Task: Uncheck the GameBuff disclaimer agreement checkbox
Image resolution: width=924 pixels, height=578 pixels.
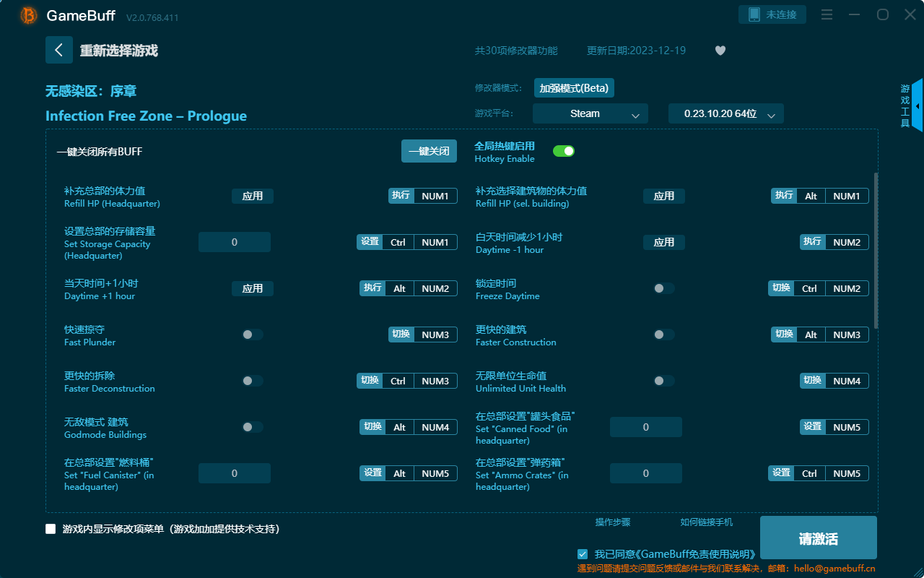Action: click(x=583, y=554)
